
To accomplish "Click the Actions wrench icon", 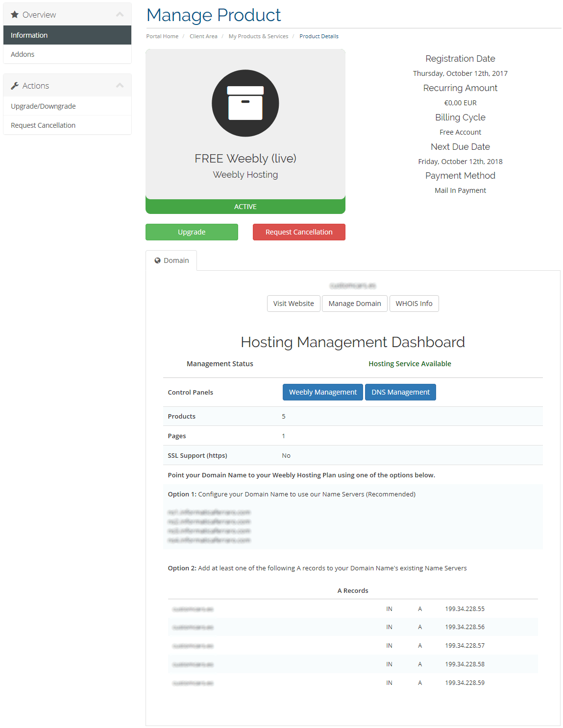I will click(x=15, y=86).
